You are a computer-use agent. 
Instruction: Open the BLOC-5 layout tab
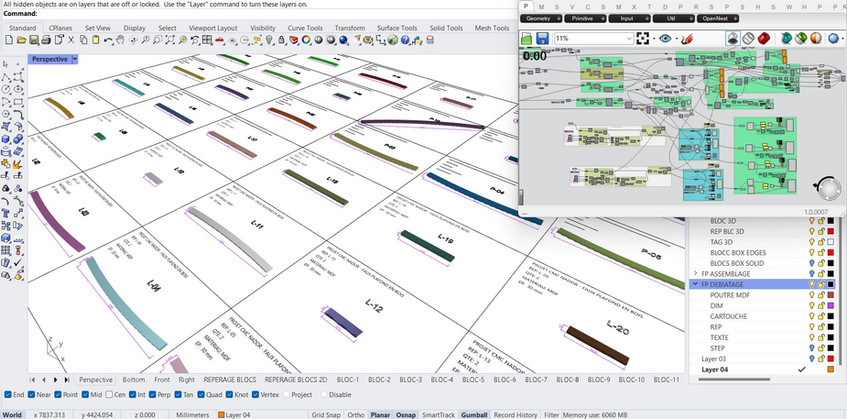(473, 380)
